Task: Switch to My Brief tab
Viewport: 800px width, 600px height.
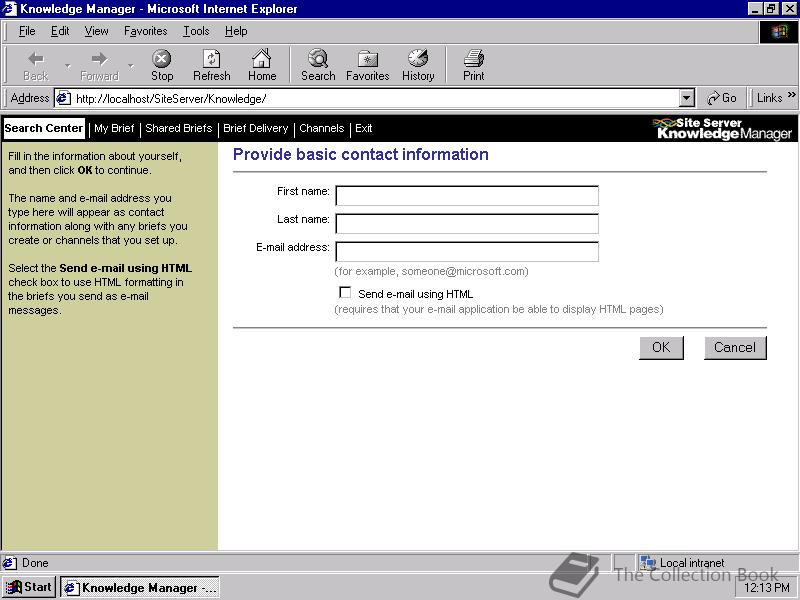Action: 114,128
